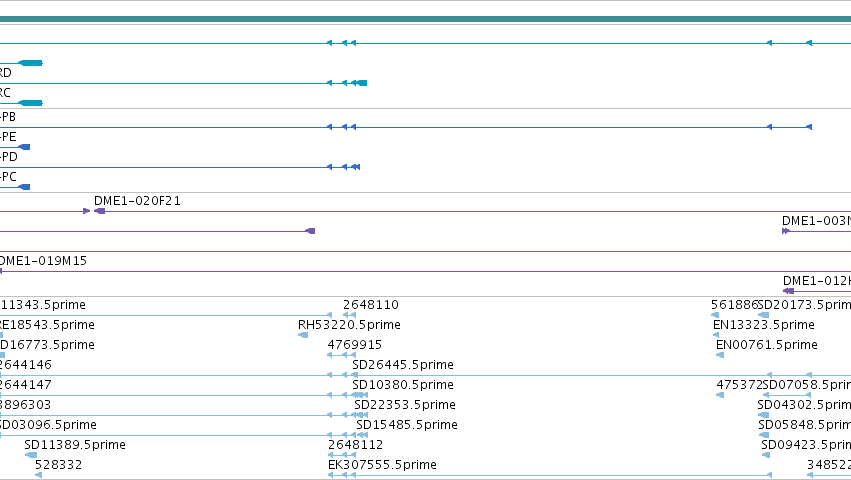Select the purple block below DME1-020F21 row

pos(310,231)
